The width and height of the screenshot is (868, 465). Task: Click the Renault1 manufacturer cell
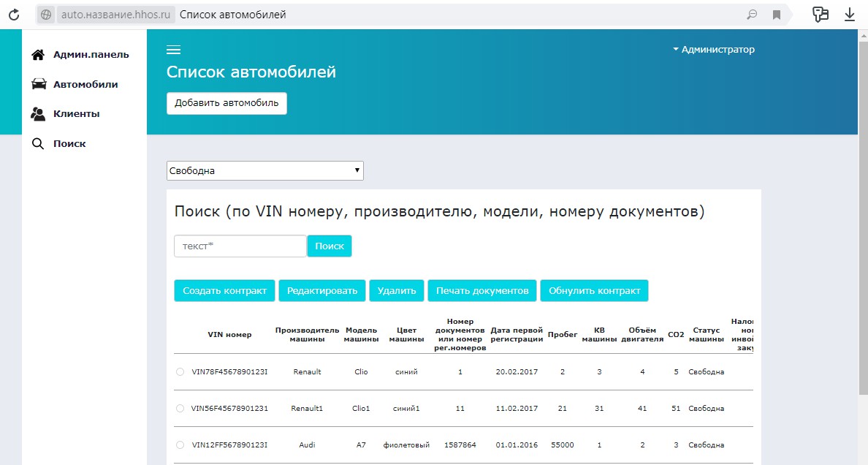coord(307,409)
